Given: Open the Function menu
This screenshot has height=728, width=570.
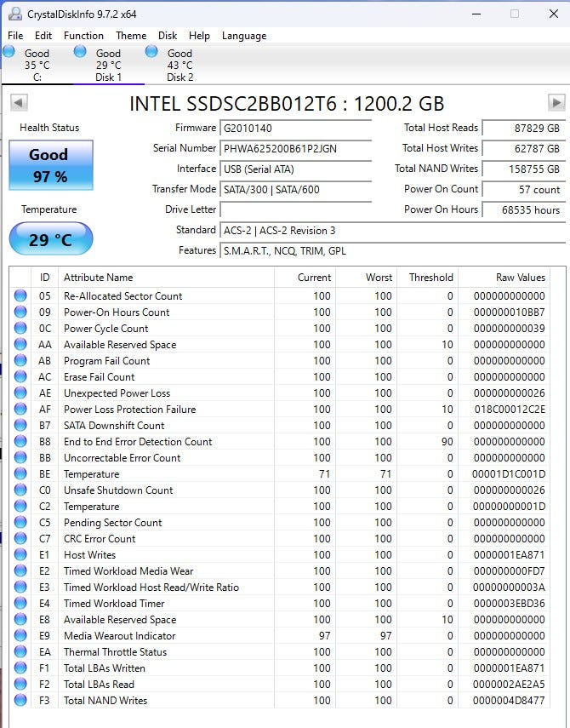Looking at the screenshot, I should (x=83, y=36).
